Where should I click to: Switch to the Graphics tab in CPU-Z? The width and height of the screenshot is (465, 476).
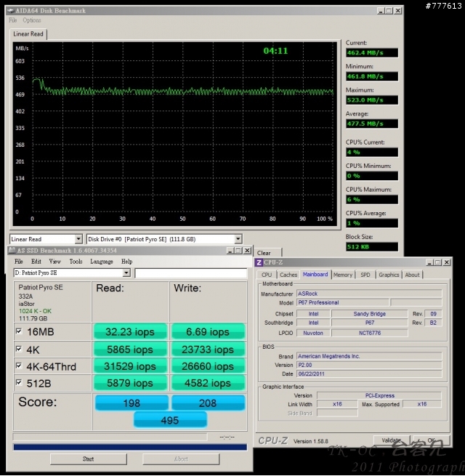point(389,275)
